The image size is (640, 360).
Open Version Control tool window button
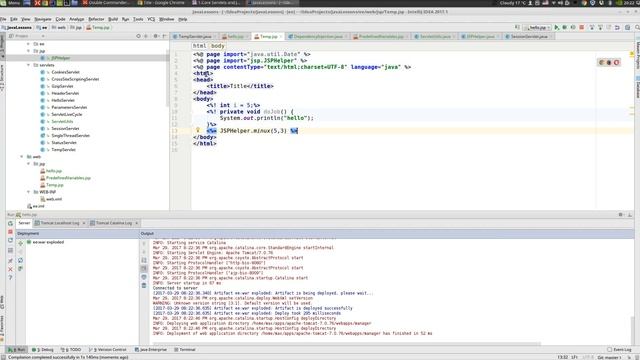(108, 350)
